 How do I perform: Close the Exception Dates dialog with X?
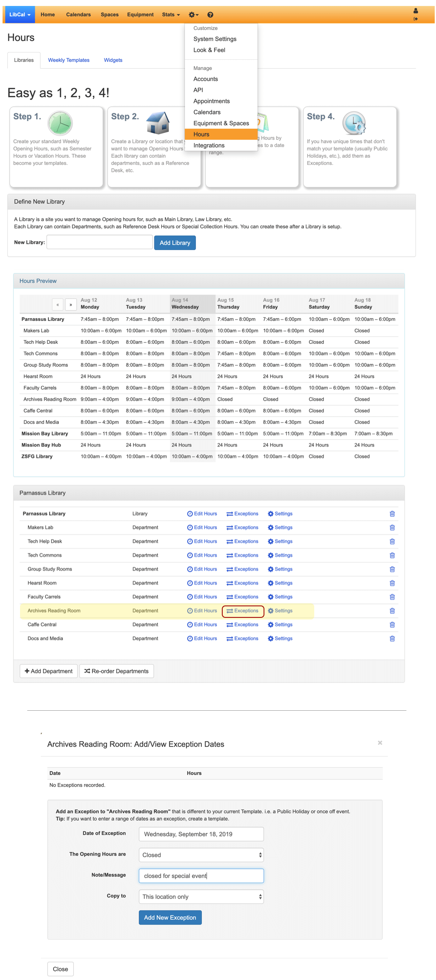pos(380,743)
